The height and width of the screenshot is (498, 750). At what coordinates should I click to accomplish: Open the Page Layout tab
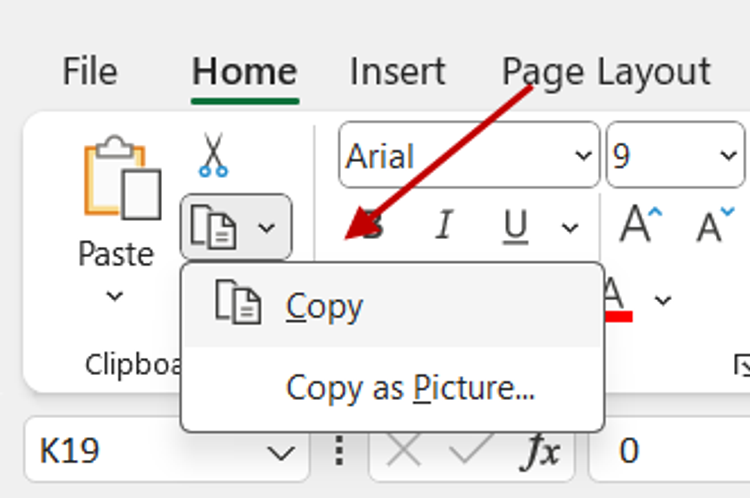point(606,72)
